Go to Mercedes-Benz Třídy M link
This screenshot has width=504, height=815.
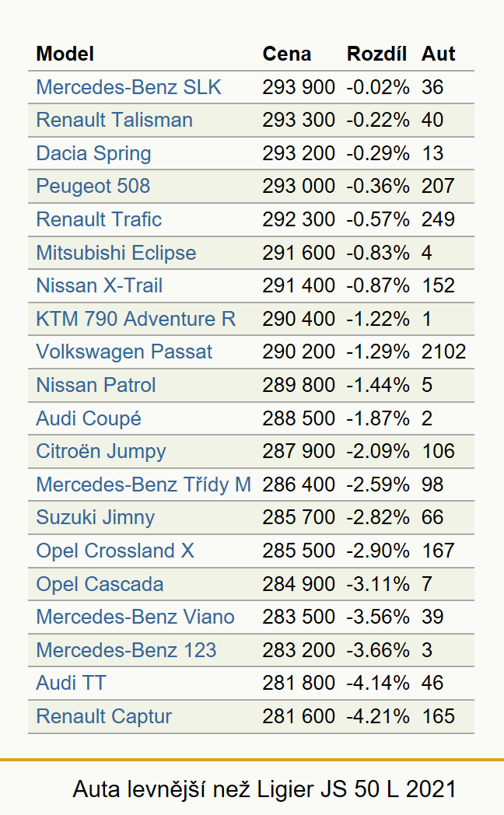pyautogui.click(x=144, y=484)
